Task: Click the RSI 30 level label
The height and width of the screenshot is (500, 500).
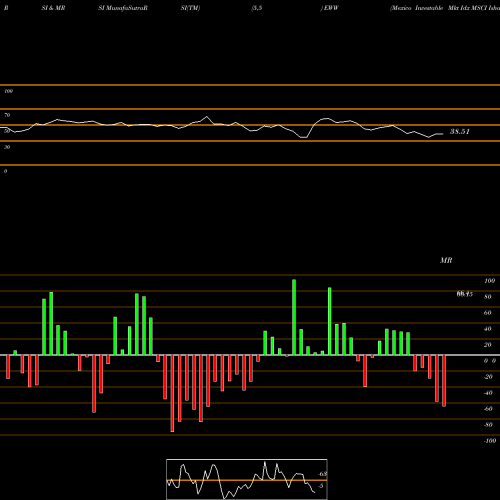Action: tap(7, 147)
